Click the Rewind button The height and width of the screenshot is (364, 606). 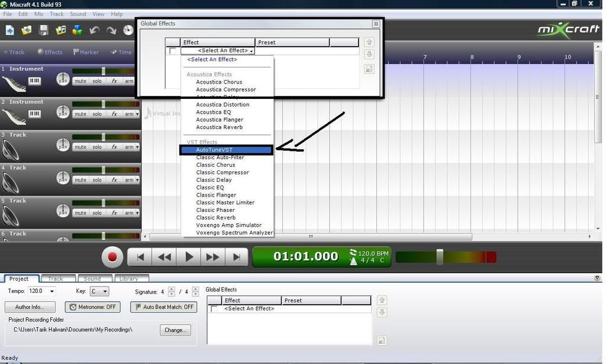click(x=165, y=257)
